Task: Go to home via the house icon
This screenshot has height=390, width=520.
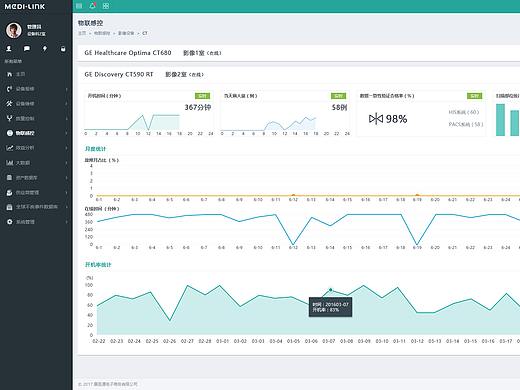Action: (9, 74)
